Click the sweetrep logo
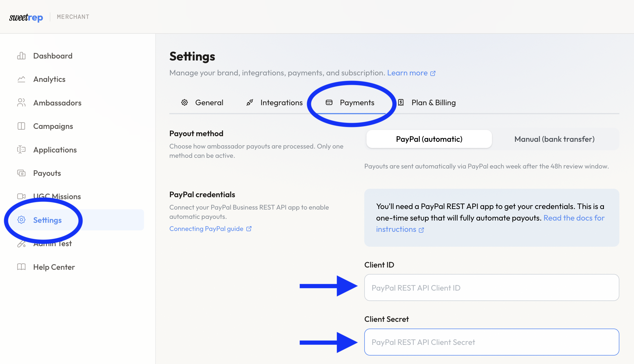The width and height of the screenshot is (634, 364). click(x=26, y=17)
